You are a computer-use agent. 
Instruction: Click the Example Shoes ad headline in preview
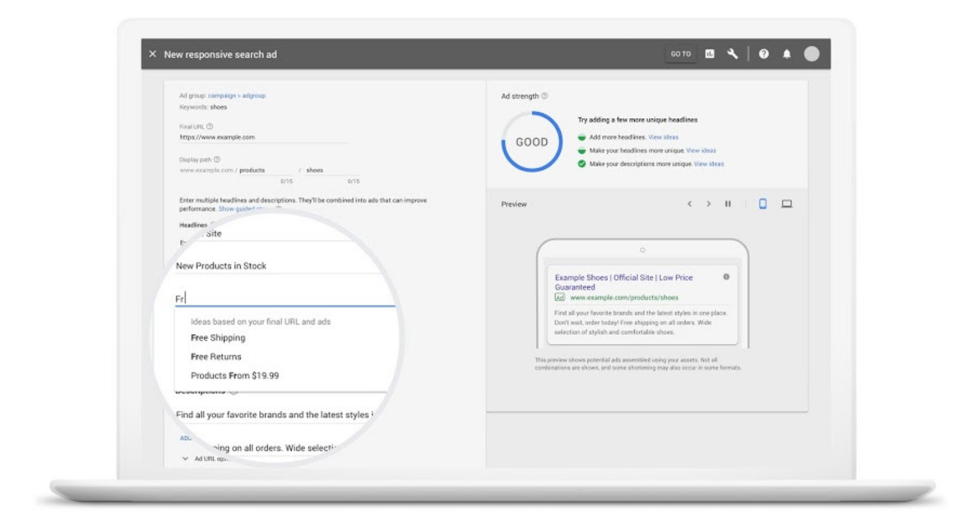(624, 282)
